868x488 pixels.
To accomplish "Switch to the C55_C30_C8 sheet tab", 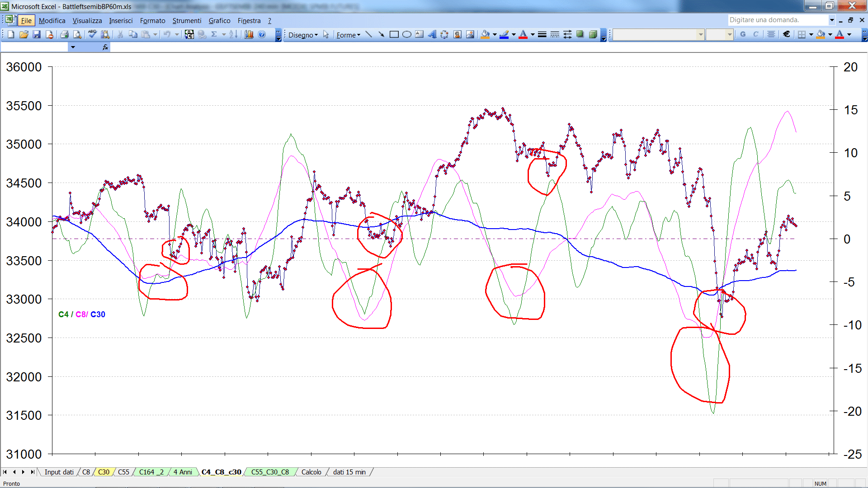I will pos(270,472).
